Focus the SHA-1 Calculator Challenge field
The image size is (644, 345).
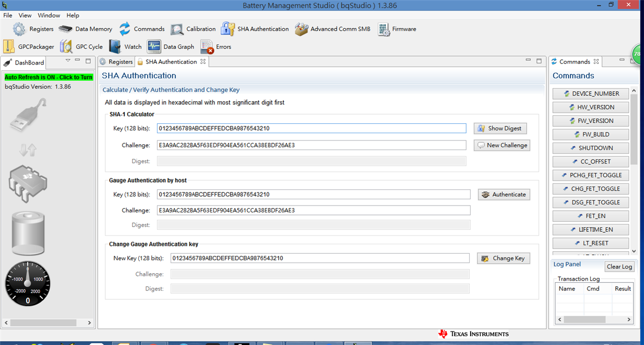pyautogui.click(x=312, y=145)
